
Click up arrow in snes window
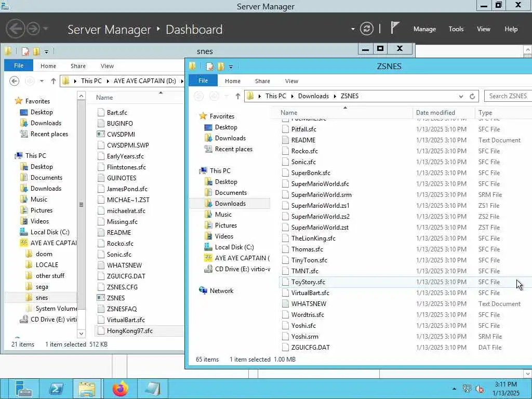point(54,81)
